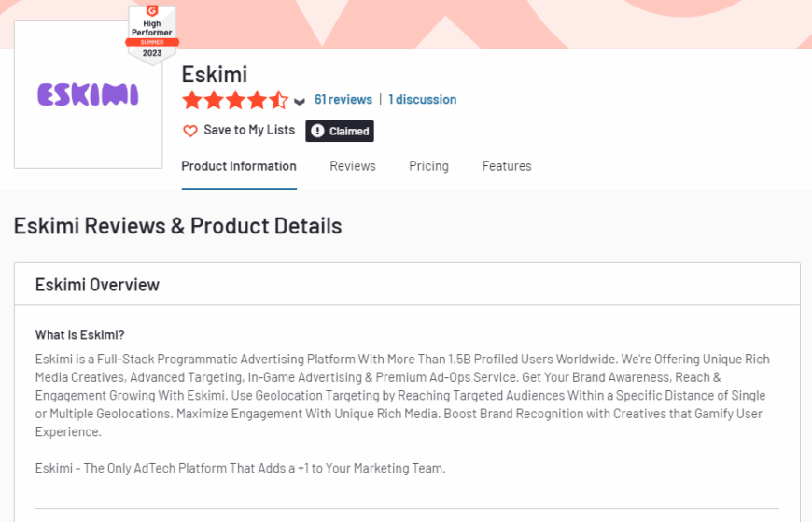Viewport: 812px width, 522px height.
Task: Open the Features tab
Action: (x=507, y=166)
